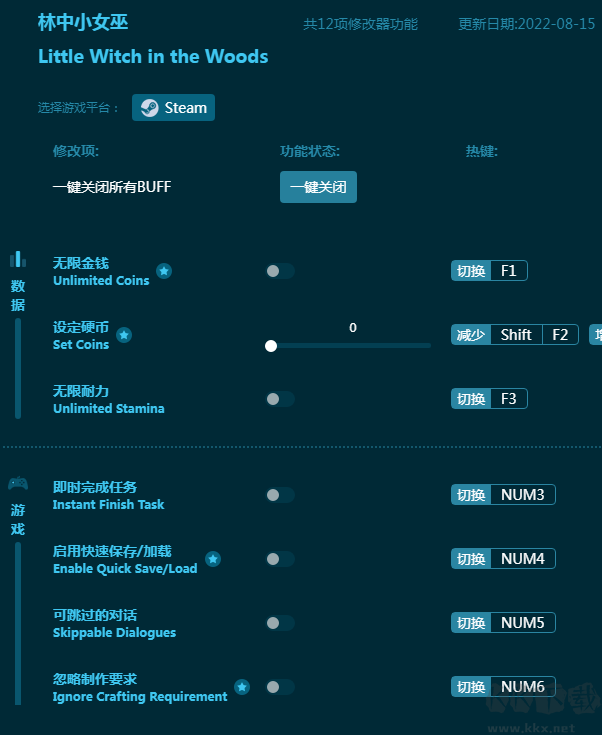Image resolution: width=602 pixels, height=735 pixels.
Task: Click the 更新日期:2022-08-15 text
Action: [527, 24]
